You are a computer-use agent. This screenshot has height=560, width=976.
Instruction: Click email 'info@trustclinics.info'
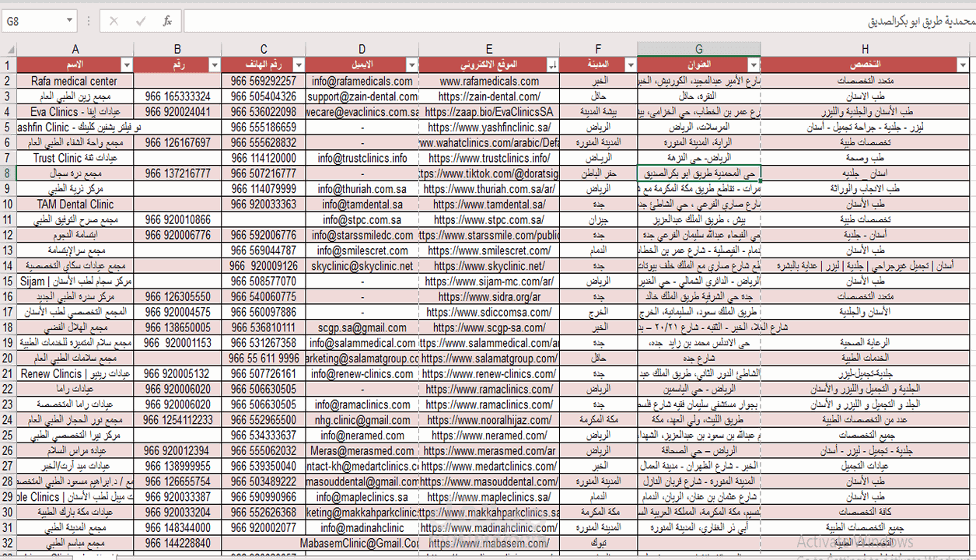[362, 158]
